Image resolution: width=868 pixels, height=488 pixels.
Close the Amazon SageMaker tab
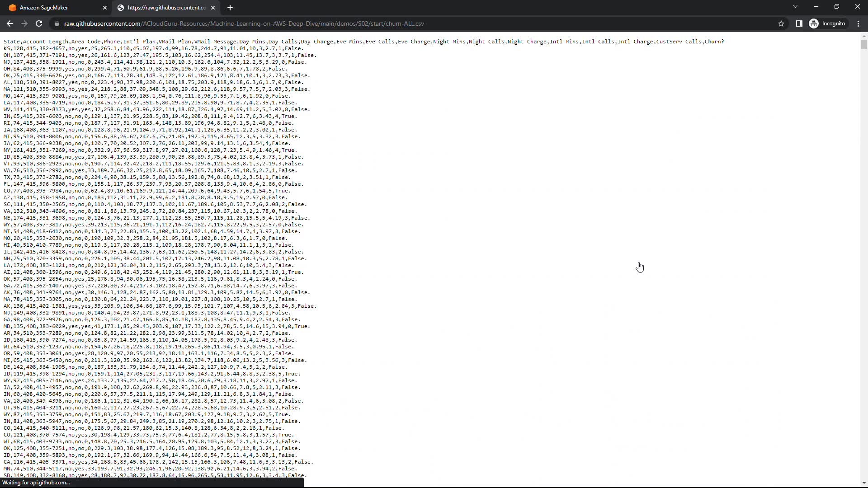[105, 8]
